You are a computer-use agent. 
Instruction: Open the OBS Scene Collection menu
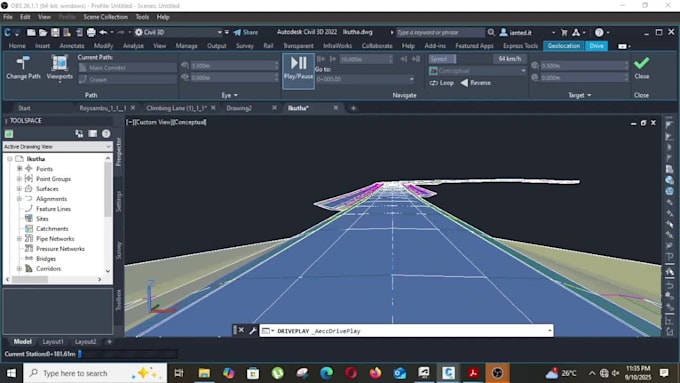(x=105, y=17)
